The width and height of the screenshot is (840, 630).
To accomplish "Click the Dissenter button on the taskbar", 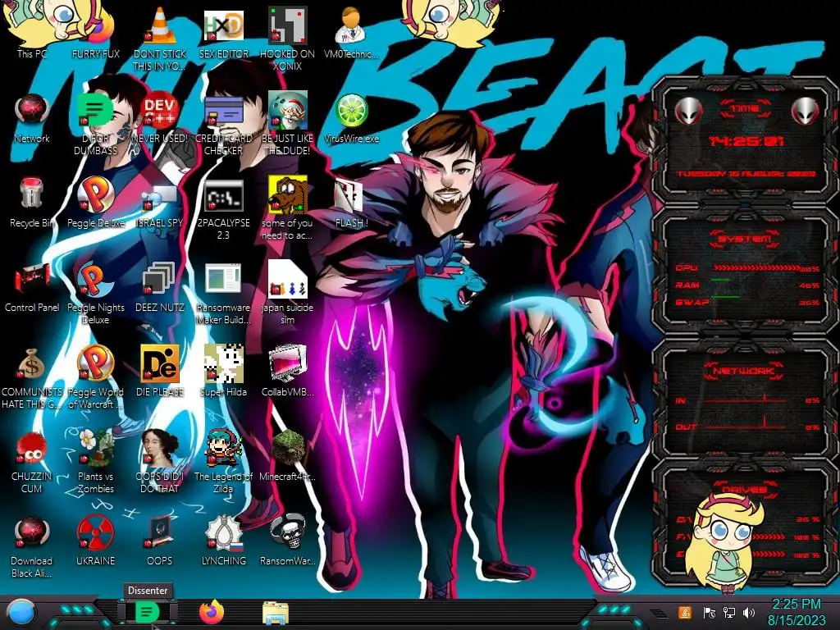I will [x=147, y=612].
